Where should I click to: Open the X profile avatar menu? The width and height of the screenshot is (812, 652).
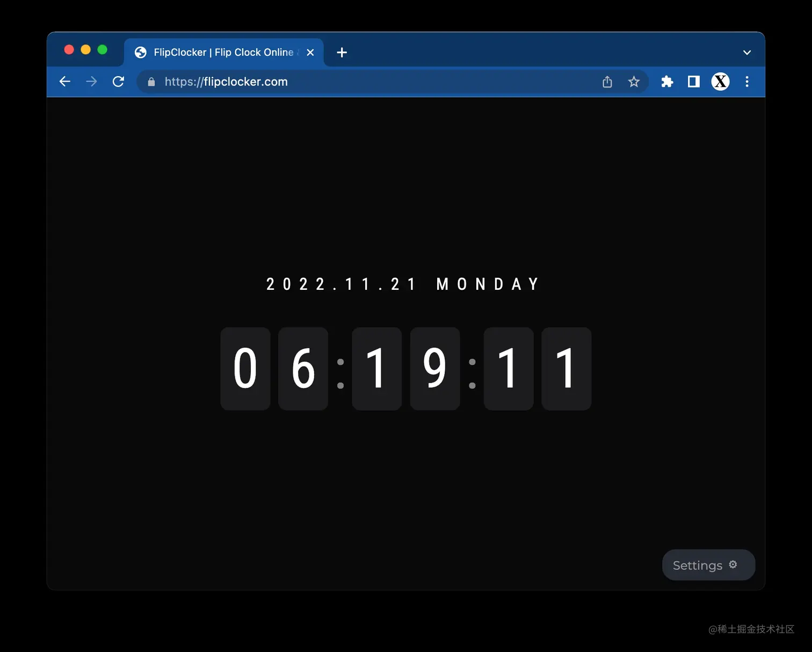coord(720,82)
